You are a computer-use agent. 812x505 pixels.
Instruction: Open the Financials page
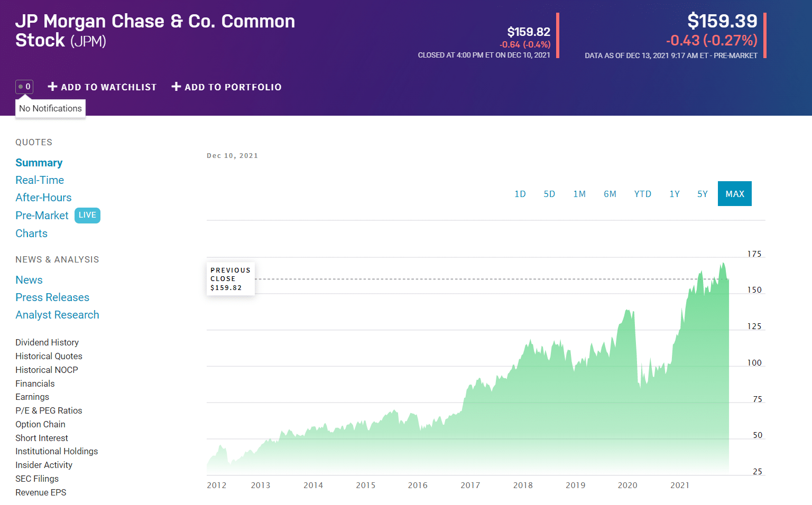point(35,384)
